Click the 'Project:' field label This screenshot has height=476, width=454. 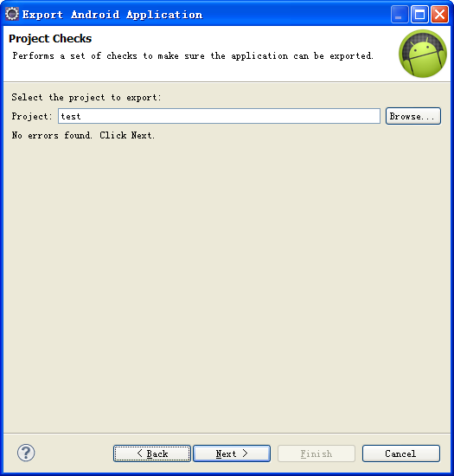coord(32,116)
